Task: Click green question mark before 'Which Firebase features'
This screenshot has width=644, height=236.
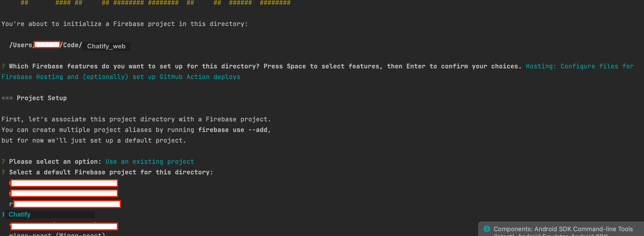Action: coord(3,66)
